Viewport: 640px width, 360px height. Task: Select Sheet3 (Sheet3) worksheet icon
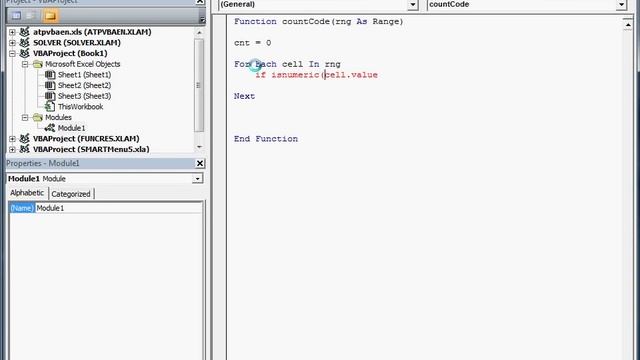tap(50, 96)
